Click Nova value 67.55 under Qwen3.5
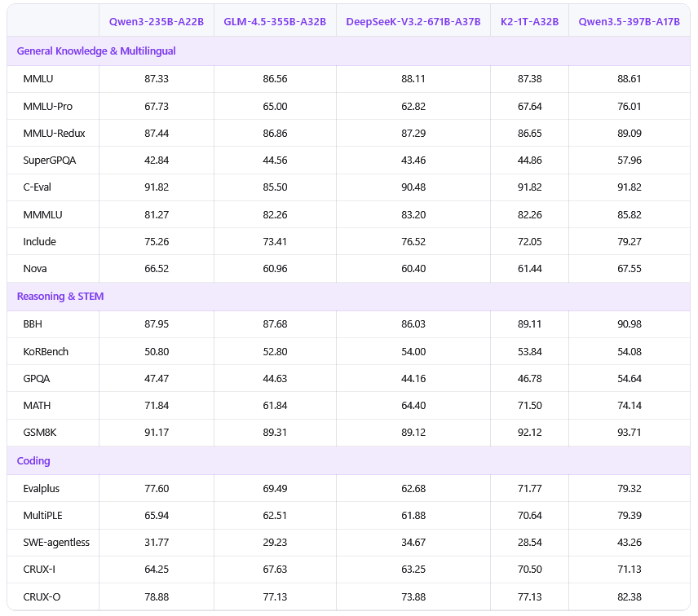The height and width of the screenshot is (616, 698). tap(629, 268)
